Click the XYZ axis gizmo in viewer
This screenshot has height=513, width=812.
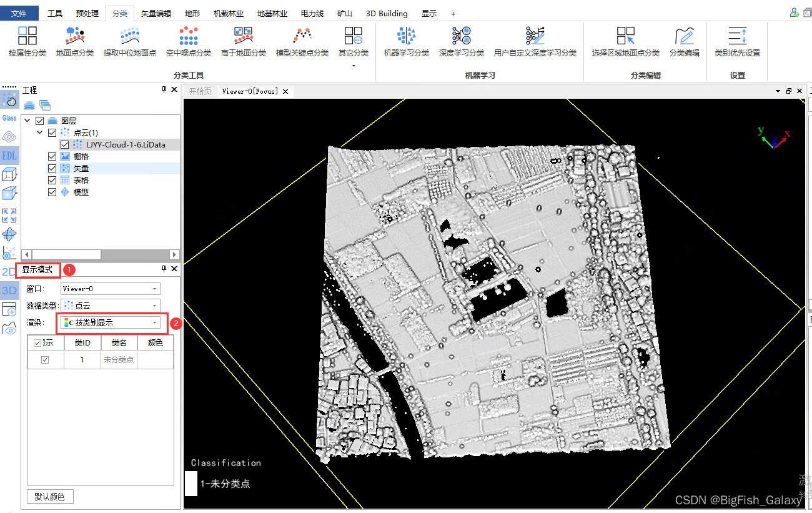pos(773,137)
